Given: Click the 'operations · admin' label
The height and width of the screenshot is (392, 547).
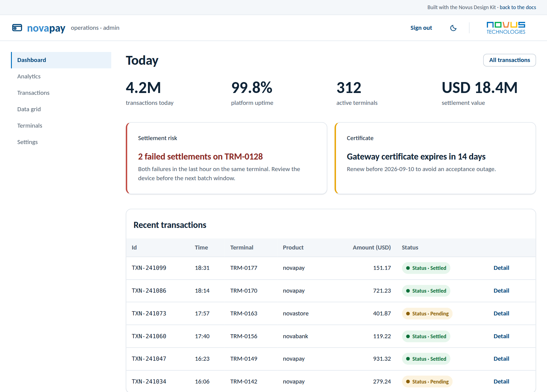Looking at the screenshot, I should (x=95, y=28).
